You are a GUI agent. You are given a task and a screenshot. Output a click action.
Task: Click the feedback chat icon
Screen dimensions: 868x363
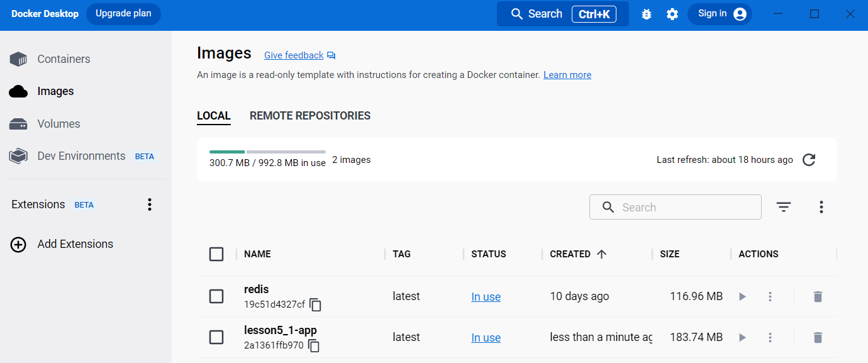[331, 56]
